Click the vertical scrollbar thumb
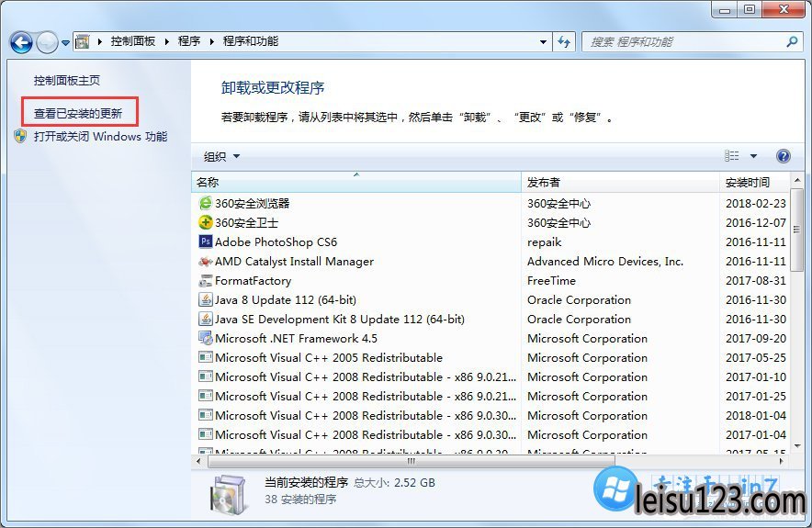The image size is (812, 528). (797, 230)
